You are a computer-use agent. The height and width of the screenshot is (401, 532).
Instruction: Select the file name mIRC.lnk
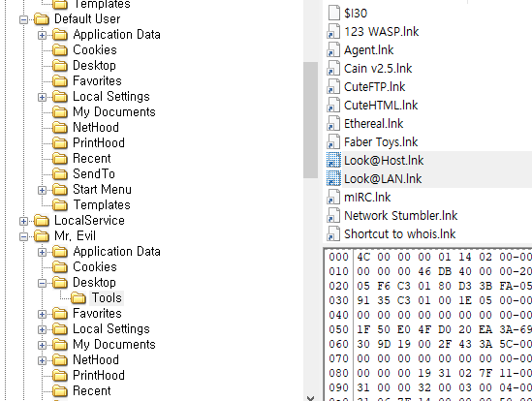[x=367, y=197]
